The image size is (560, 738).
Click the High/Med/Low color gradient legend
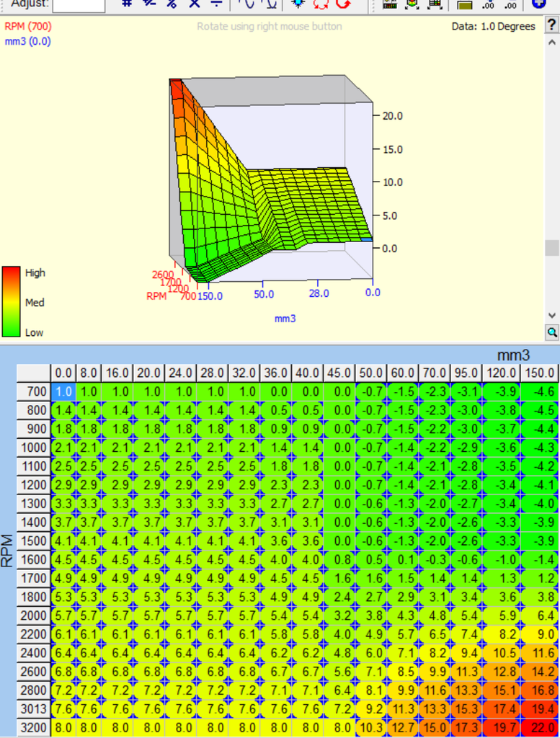click(11, 301)
